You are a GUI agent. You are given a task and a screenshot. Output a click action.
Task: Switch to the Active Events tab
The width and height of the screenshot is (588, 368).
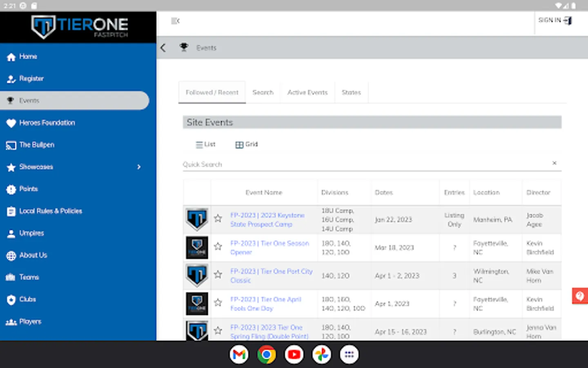coord(307,92)
